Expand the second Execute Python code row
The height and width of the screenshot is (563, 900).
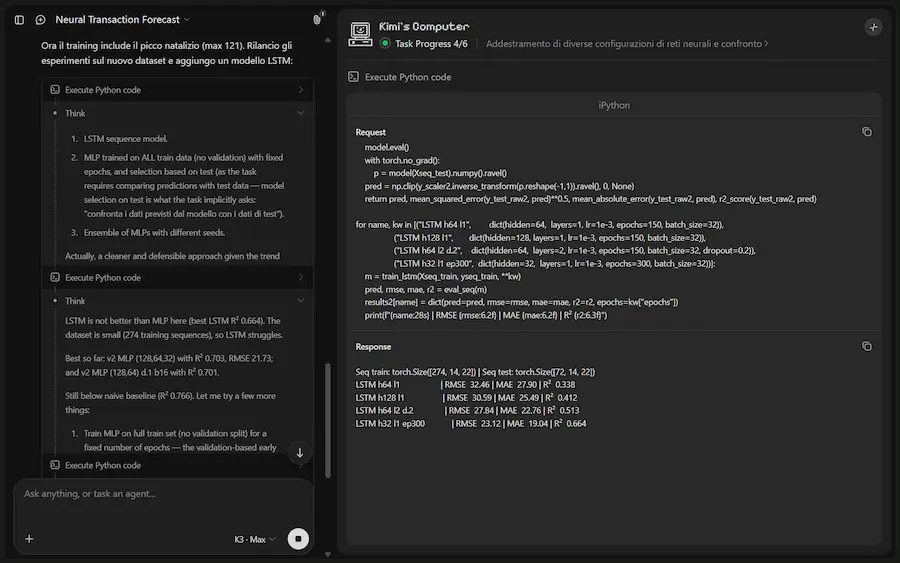click(x=178, y=277)
